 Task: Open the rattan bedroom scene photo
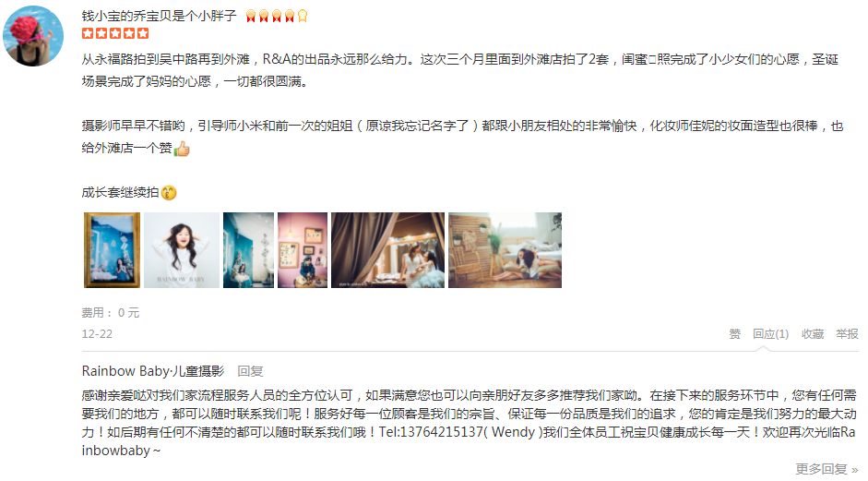pos(505,250)
